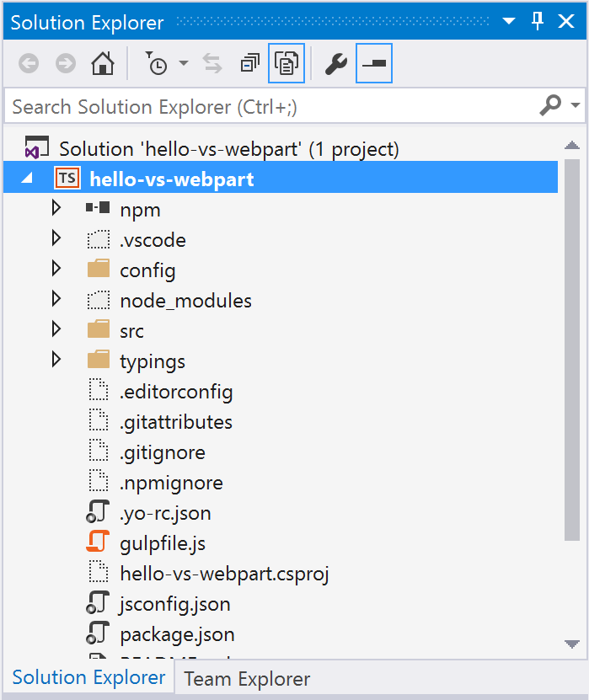Select hello-vs-webpart.csproj file
589x700 pixels.
225,574
